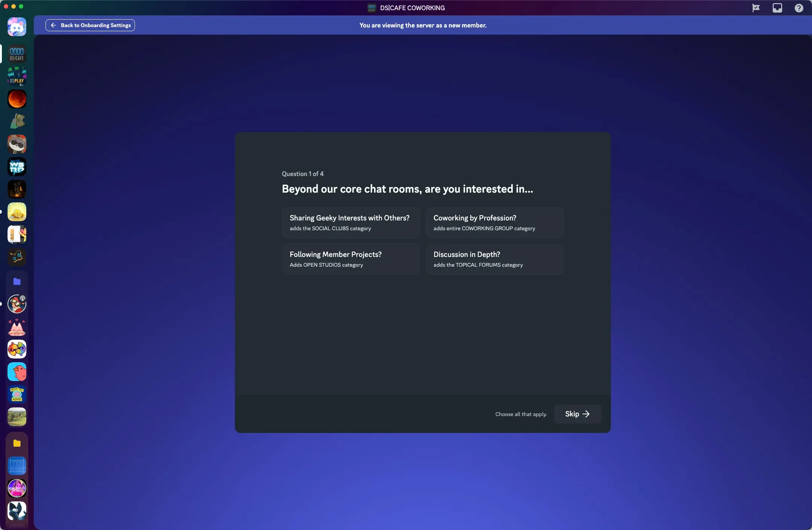Open the WSRP server icon
This screenshot has width=812, height=530.
[17, 167]
